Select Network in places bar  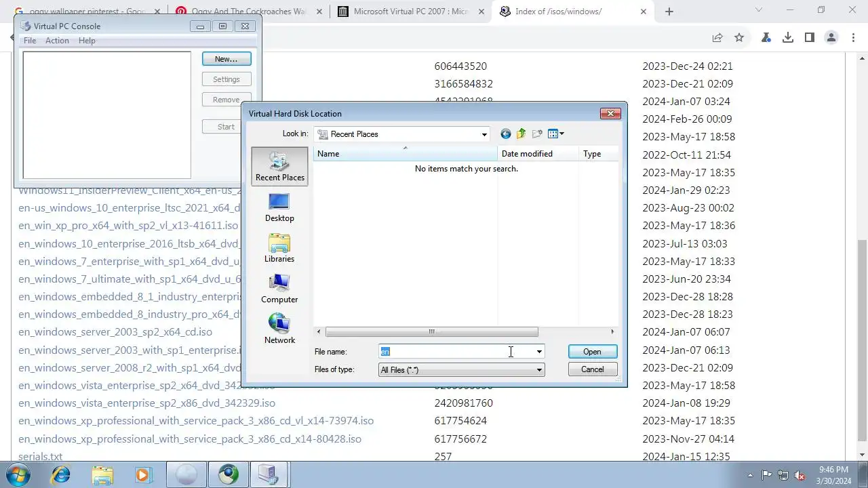tap(279, 329)
